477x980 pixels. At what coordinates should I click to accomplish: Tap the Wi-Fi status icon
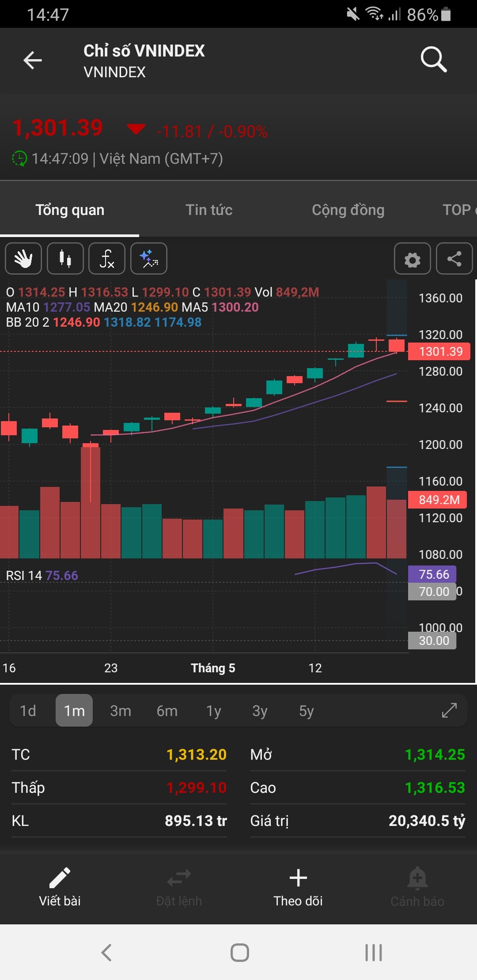click(374, 14)
